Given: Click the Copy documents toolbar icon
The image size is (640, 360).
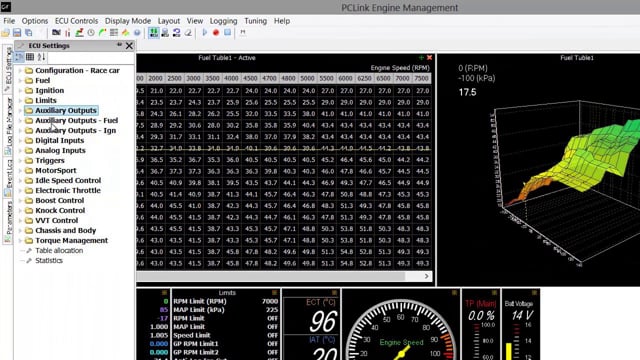Looking at the screenshot, I should [29, 33].
